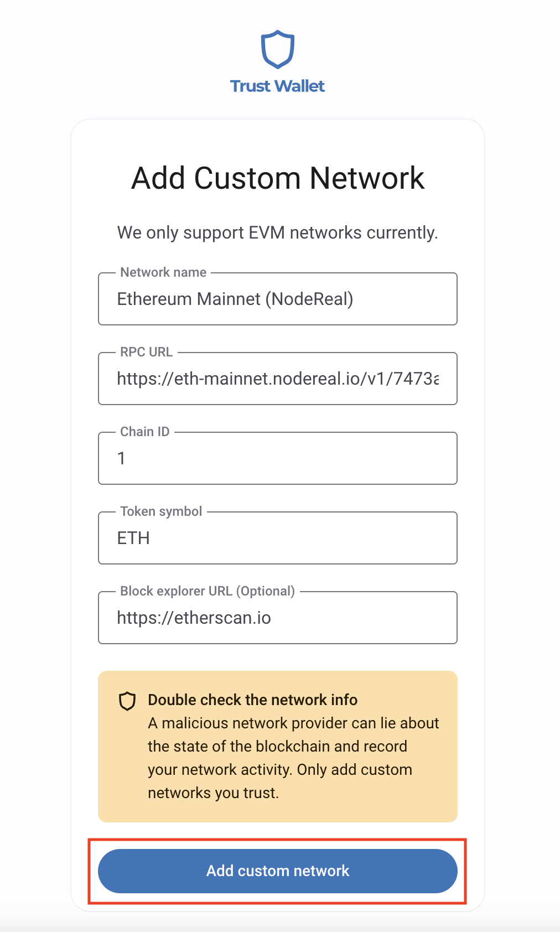This screenshot has height=932, width=560.
Task: Click the 'Add Custom Network' heading
Action: (x=277, y=178)
